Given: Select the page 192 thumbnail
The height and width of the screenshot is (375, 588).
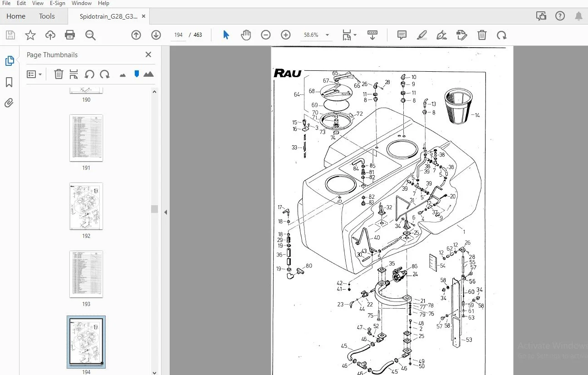Looking at the screenshot, I should [86, 206].
